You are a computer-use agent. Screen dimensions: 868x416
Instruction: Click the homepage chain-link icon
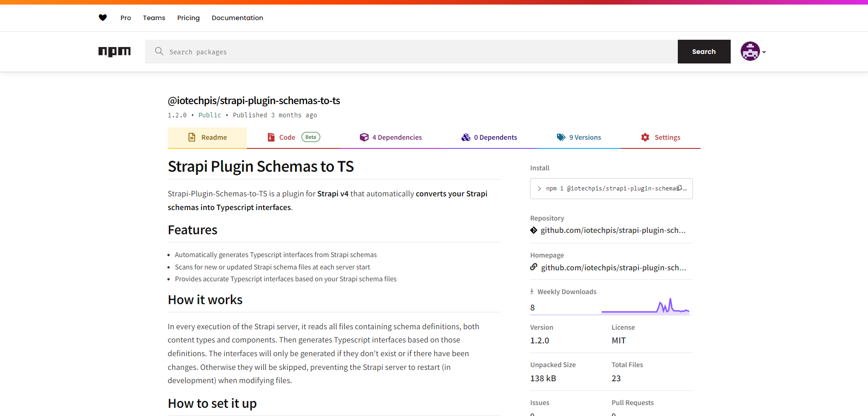pos(534,267)
